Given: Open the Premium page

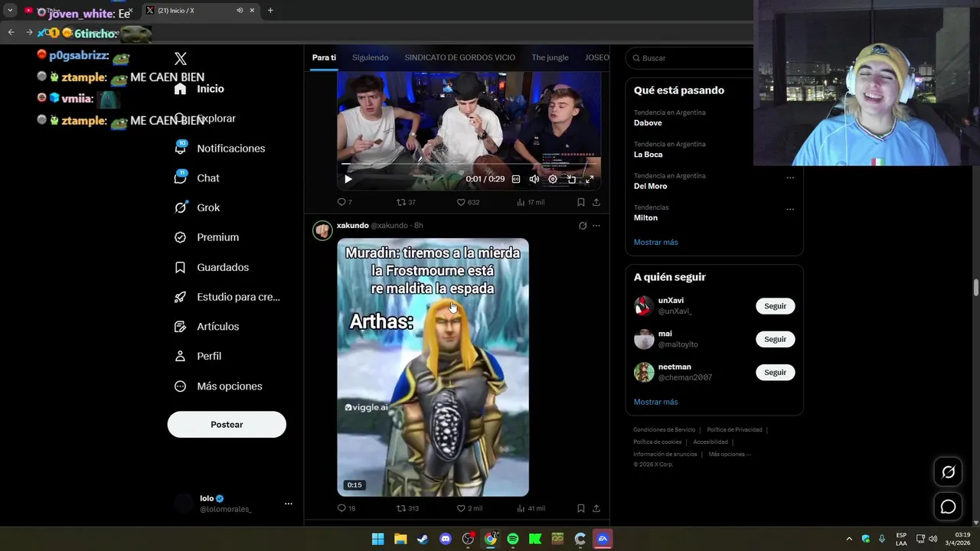Looking at the screenshot, I should (x=207, y=237).
